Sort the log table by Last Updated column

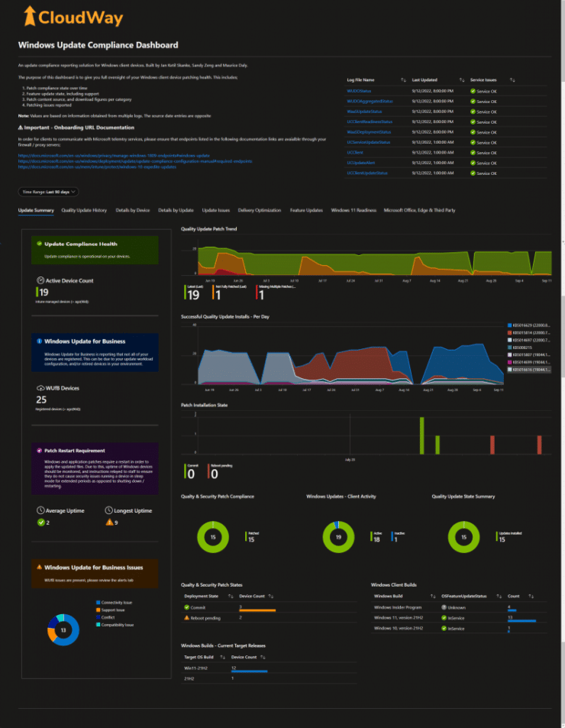[x=462, y=80]
